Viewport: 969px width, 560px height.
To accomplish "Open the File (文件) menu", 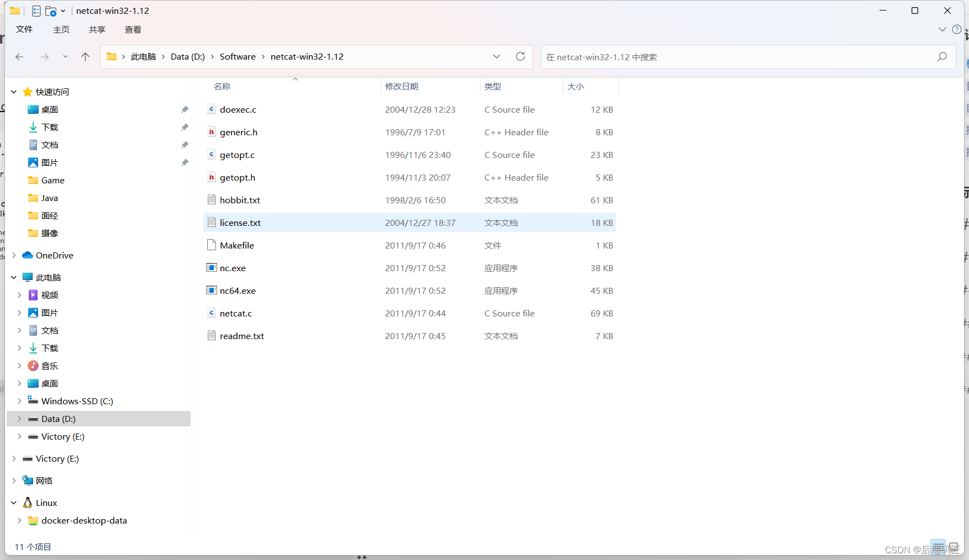I will pos(24,29).
